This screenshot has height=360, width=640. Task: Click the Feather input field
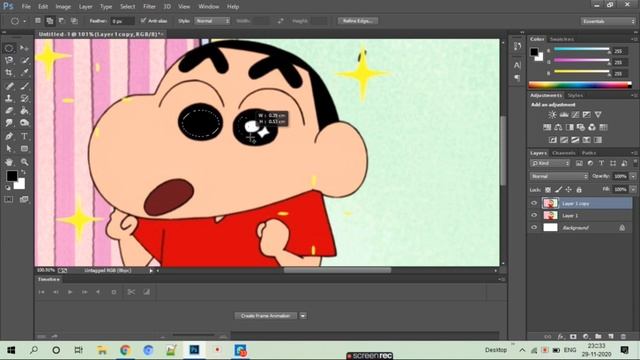point(122,21)
